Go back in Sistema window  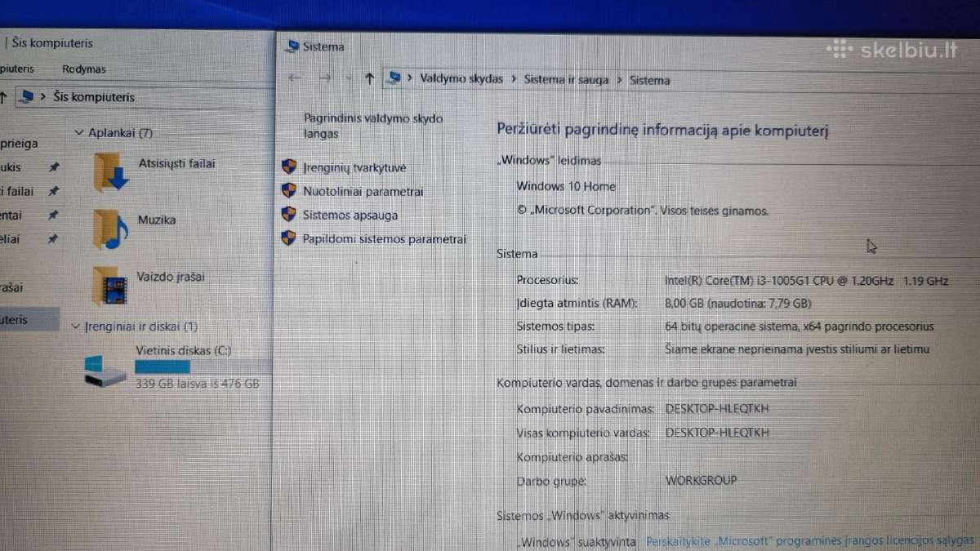(296, 78)
